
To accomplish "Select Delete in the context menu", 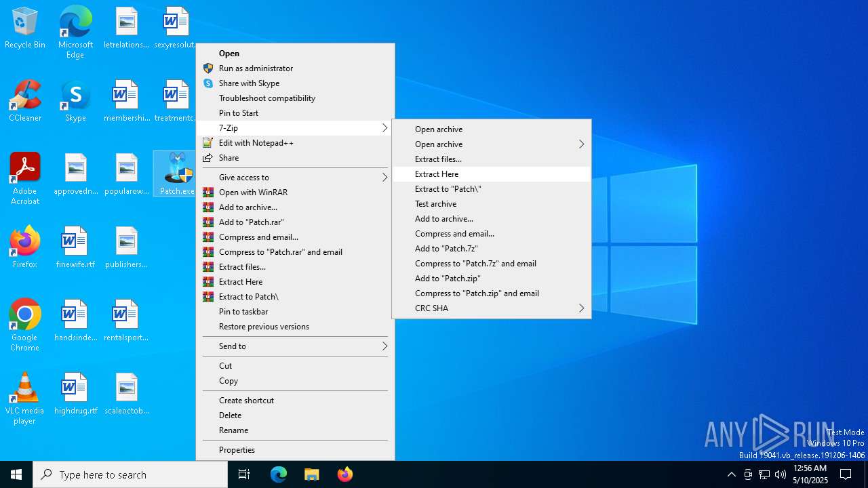I will pyautogui.click(x=295, y=415).
